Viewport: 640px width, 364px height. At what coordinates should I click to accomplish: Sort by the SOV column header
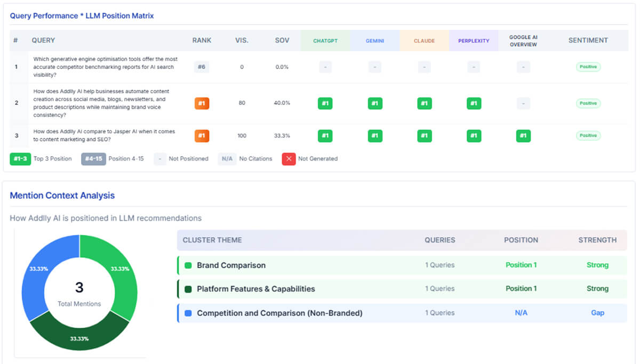(x=282, y=40)
